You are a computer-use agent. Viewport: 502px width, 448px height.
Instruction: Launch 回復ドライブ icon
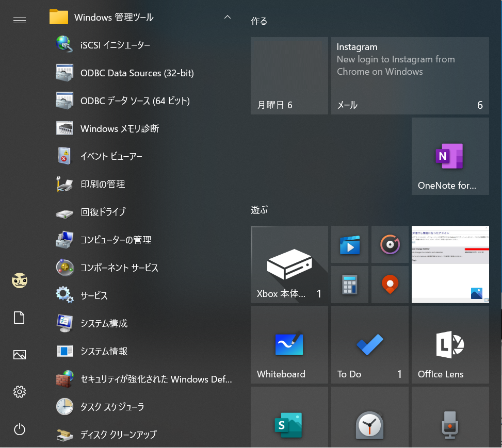[64, 213]
